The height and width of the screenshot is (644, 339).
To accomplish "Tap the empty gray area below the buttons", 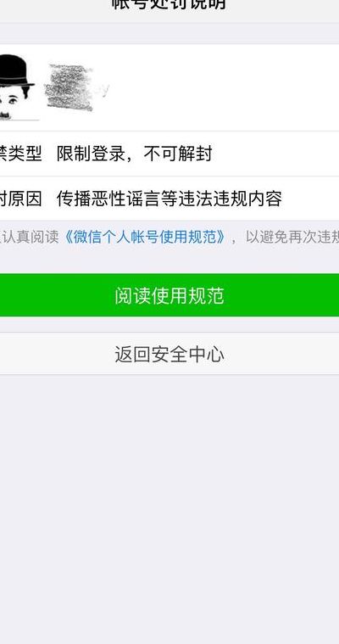I will coord(169,509).
